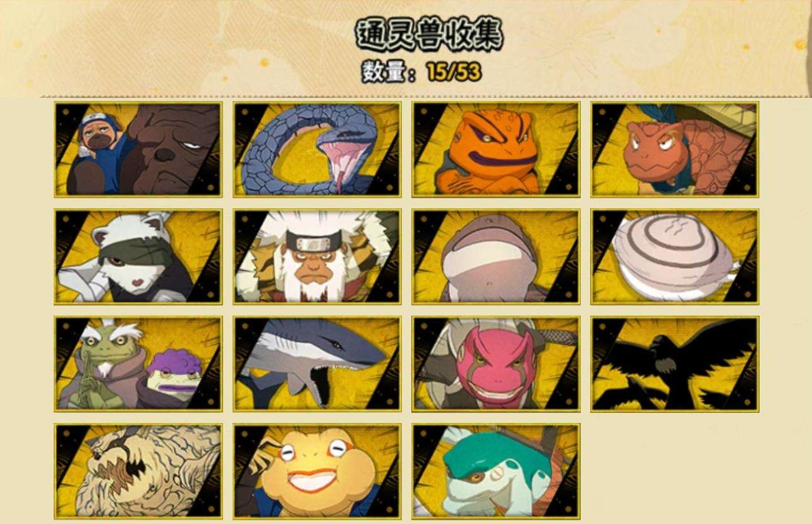
Task: Click the 通灵兽收集 title header
Action: click(x=429, y=34)
